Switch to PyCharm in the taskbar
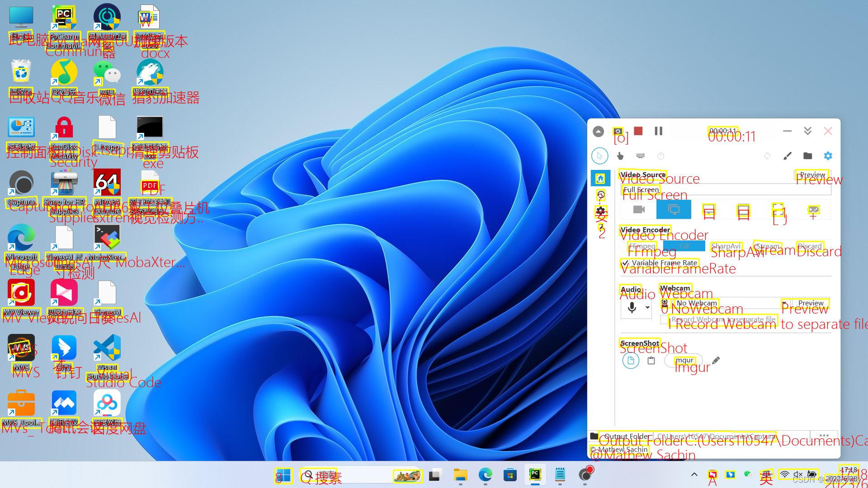 click(535, 475)
